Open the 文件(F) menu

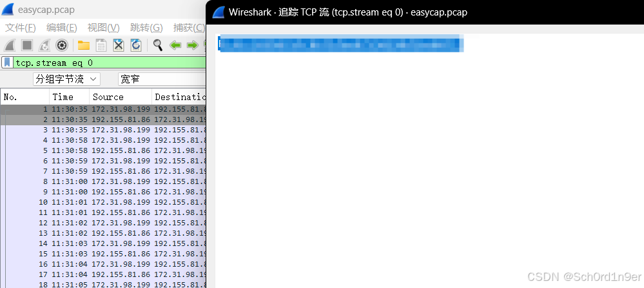pos(21,28)
